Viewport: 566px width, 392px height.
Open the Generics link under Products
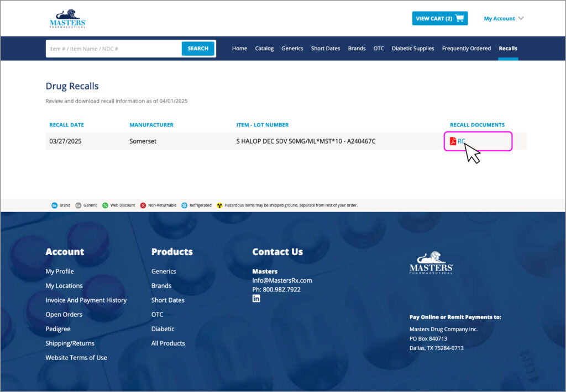[164, 271]
